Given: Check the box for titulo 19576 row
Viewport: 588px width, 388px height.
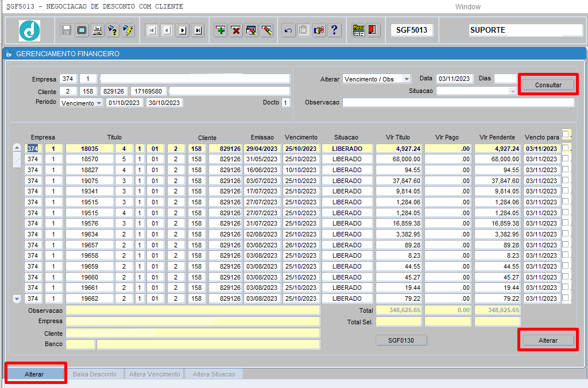Looking at the screenshot, I should pos(565,223).
